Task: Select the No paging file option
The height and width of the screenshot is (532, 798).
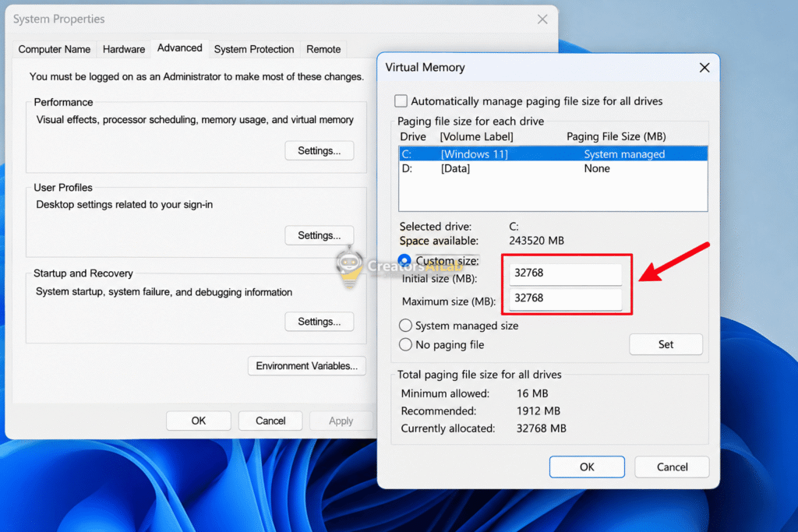Action: coord(405,345)
